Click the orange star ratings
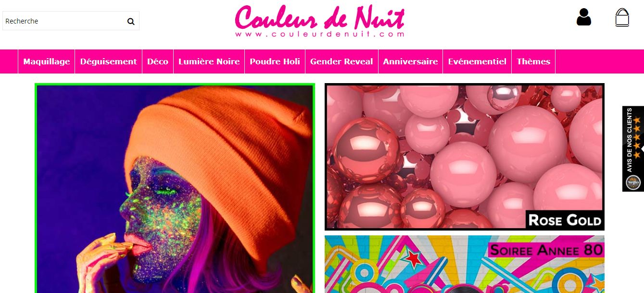The image size is (644, 293). pos(637,137)
